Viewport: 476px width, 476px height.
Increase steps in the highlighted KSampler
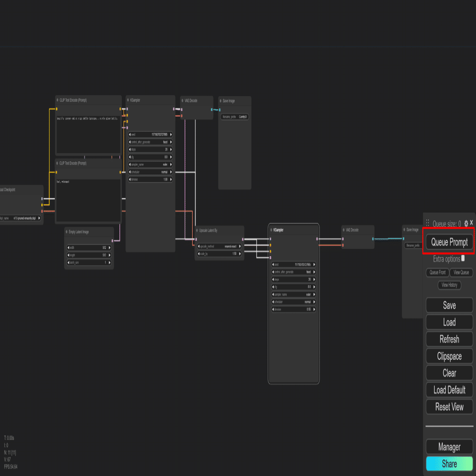pyautogui.click(x=314, y=280)
